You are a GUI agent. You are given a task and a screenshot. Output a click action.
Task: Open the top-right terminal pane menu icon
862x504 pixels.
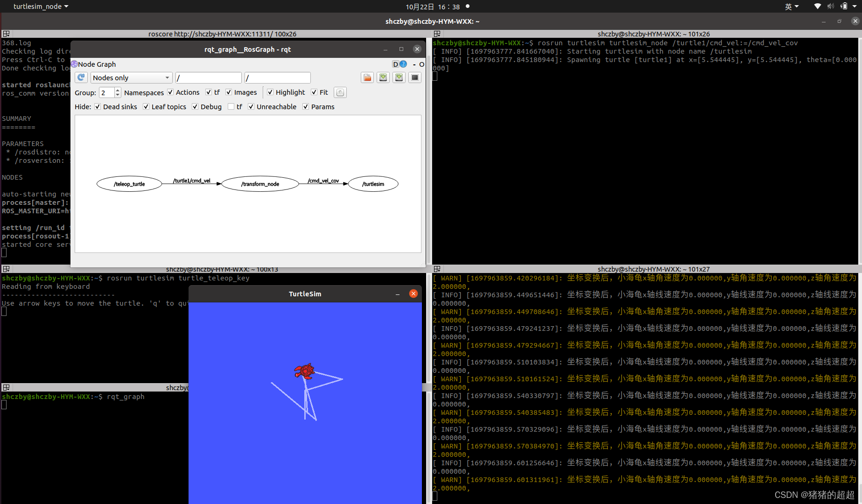coord(437,34)
